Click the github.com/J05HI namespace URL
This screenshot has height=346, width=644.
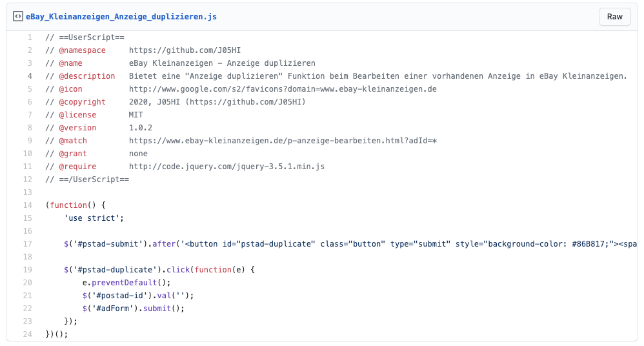(185, 50)
